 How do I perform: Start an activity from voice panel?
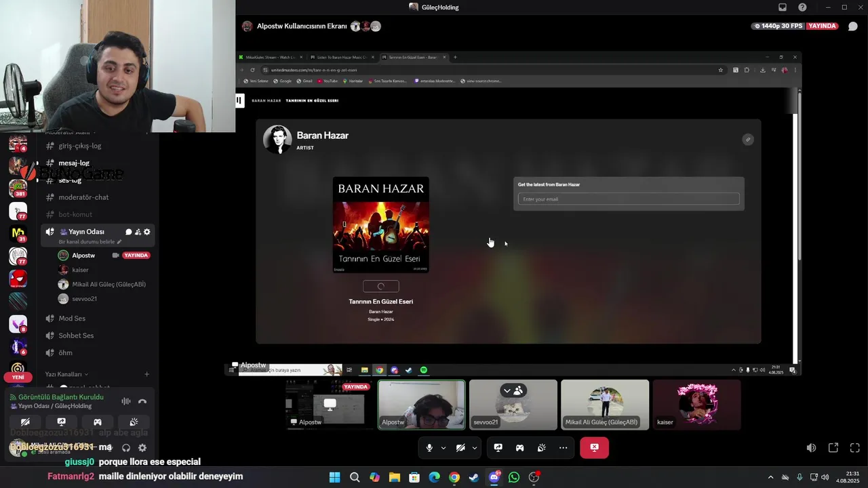pos(98,422)
